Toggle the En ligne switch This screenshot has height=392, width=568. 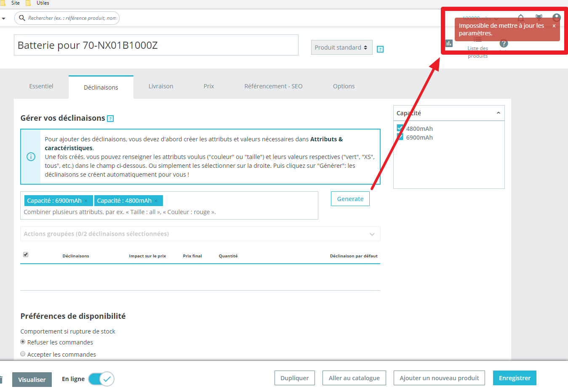tap(101, 379)
